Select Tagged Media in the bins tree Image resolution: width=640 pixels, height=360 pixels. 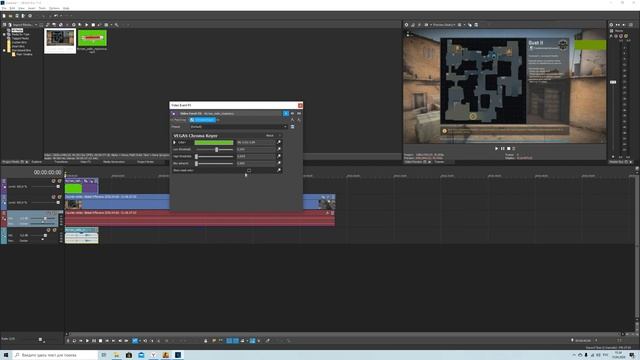[20, 38]
